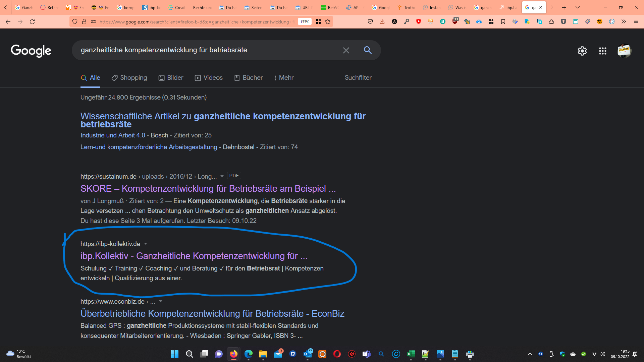Viewport: 644px width, 362px height.
Task: Open the Firefox application menu
Action: pyautogui.click(x=636, y=21)
